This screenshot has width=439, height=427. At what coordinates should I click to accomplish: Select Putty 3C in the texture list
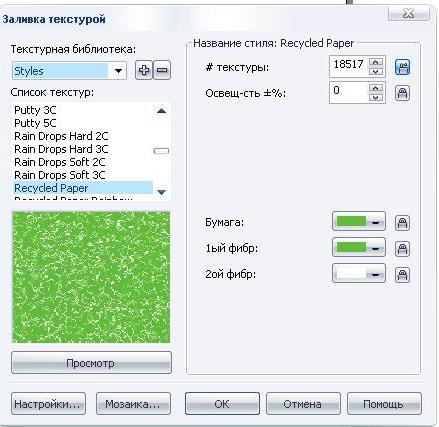(x=83, y=110)
